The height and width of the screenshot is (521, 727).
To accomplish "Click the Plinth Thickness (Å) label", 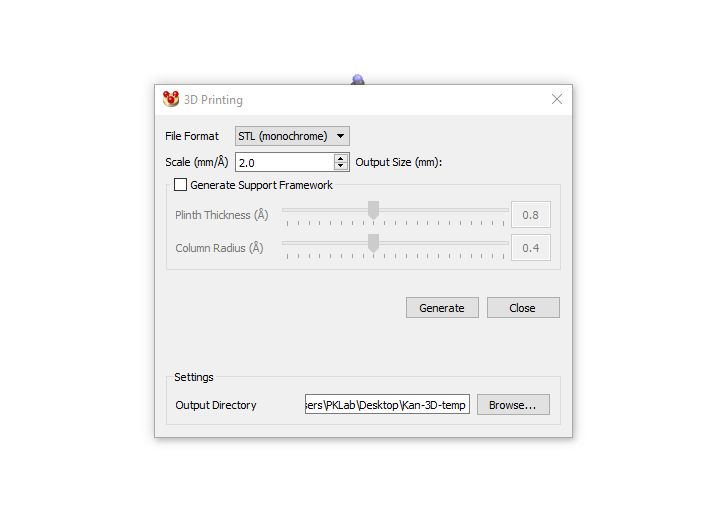I will (x=221, y=215).
